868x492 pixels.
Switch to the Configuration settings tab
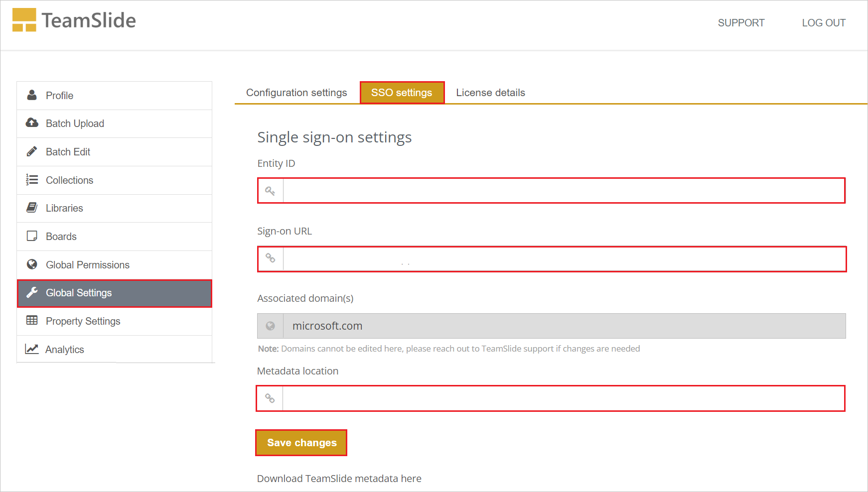(296, 92)
